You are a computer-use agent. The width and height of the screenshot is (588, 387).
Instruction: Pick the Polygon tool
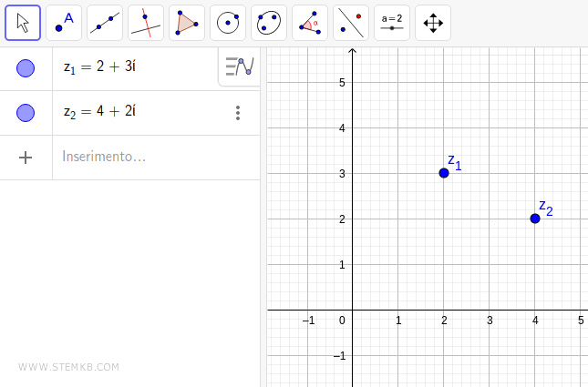coord(187,23)
